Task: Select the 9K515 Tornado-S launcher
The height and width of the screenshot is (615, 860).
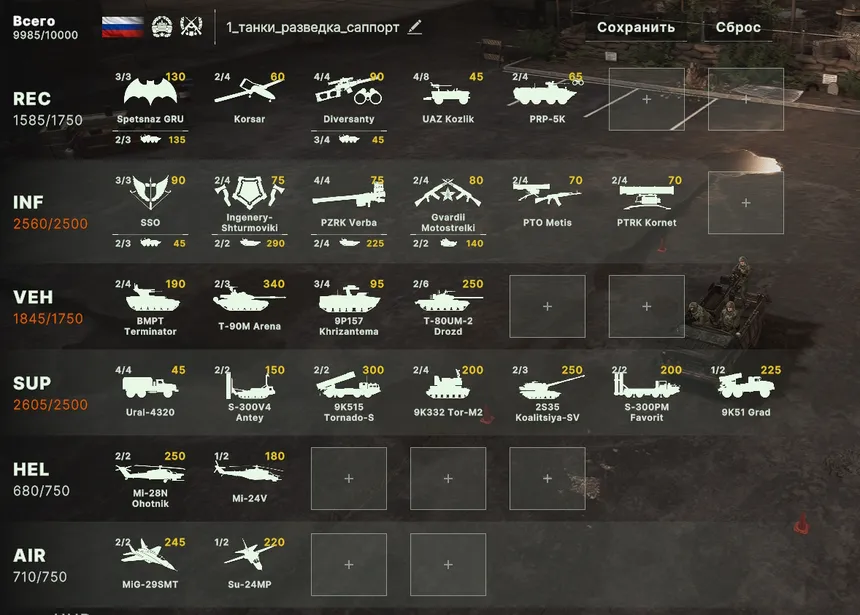Action: [349, 392]
